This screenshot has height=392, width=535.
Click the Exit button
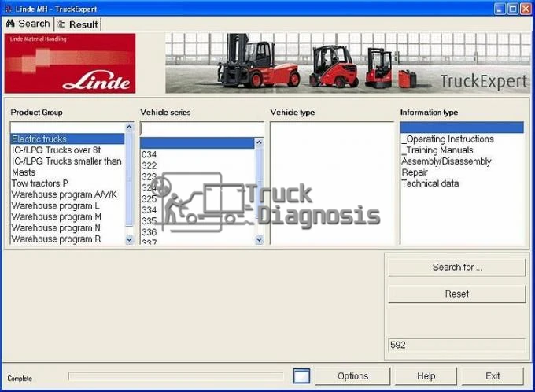pos(493,376)
